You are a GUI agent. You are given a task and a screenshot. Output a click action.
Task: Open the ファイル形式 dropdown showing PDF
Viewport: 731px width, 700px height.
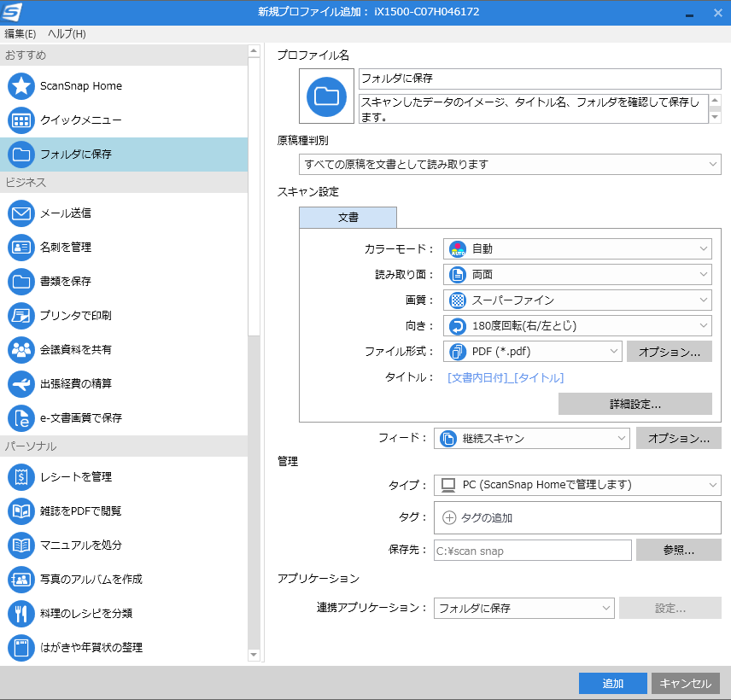532,352
